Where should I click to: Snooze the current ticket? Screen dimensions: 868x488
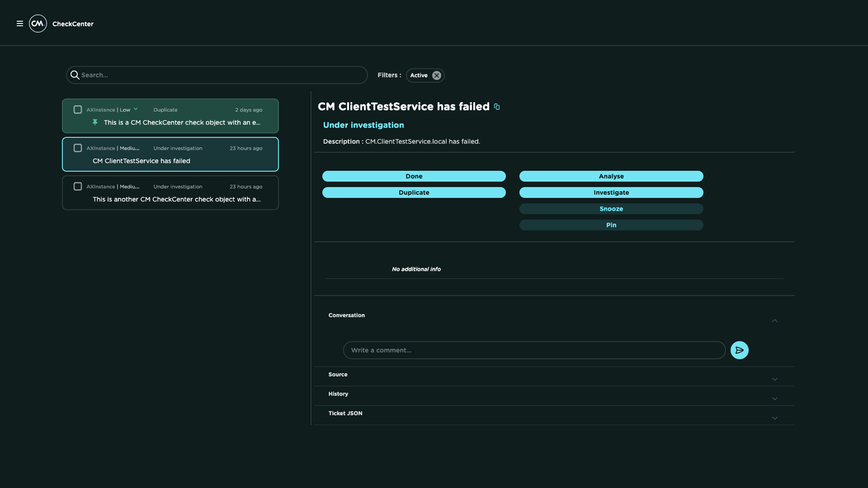click(611, 209)
